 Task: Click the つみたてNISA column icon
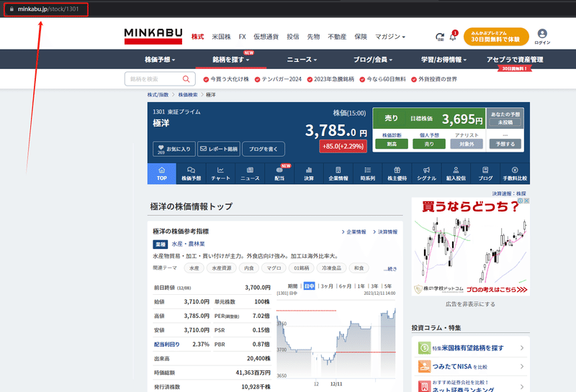point(424,366)
